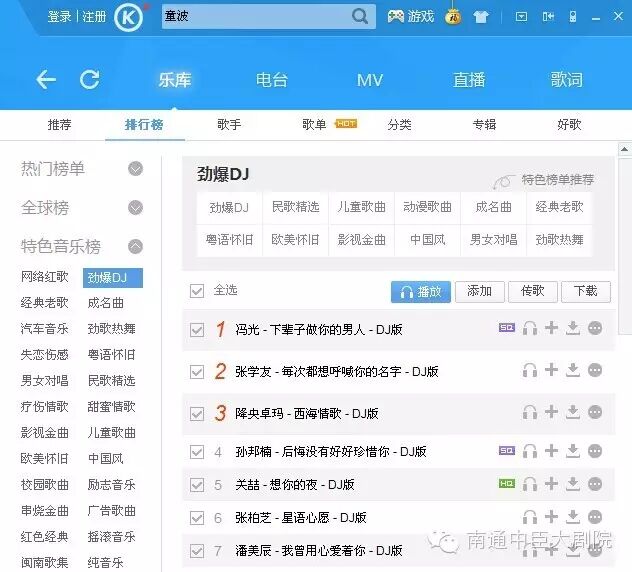The image size is (632, 572).
Task: Add 张学友 song with plus icon
Action: [x=551, y=370]
